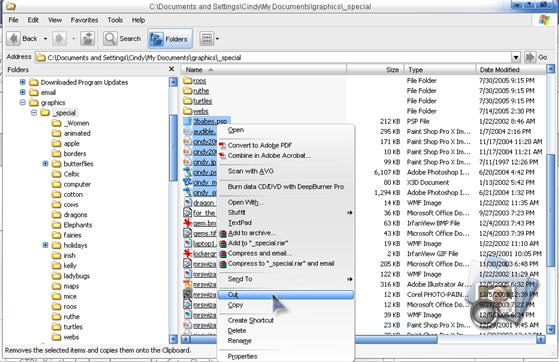Screen dimensions: 559x362
Task: Open the Favorites menu
Action: tap(84, 20)
